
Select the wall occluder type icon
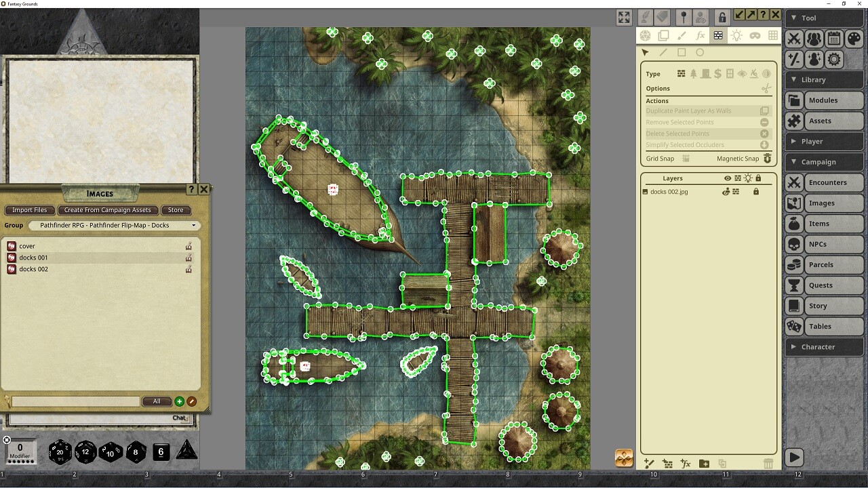[x=681, y=74]
